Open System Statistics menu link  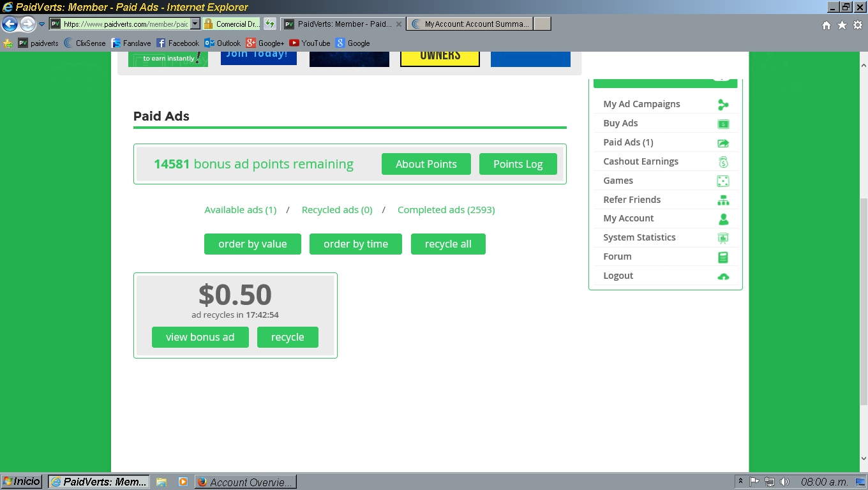click(x=640, y=237)
